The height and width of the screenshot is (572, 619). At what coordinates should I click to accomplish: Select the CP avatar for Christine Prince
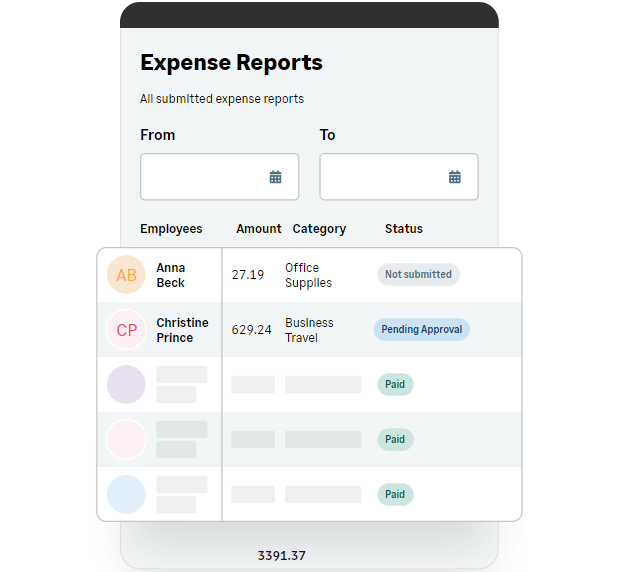pos(126,330)
